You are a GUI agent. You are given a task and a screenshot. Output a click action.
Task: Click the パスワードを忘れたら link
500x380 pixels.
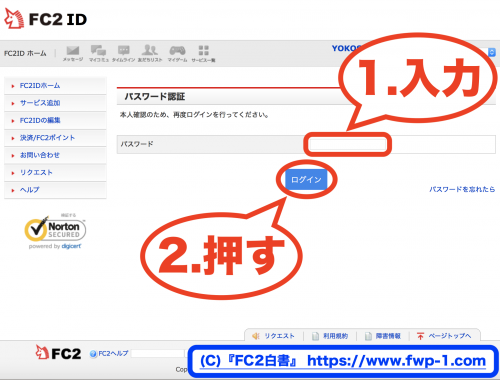(x=462, y=189)
